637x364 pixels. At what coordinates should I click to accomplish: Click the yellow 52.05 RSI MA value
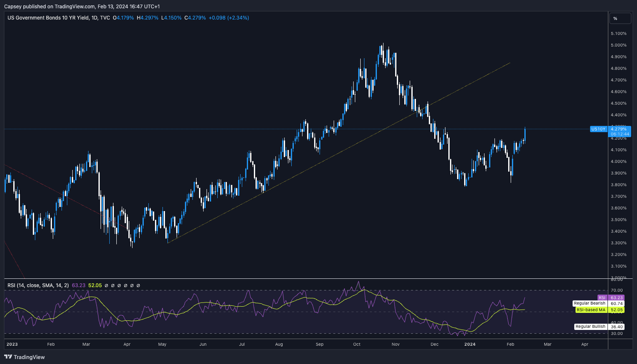(x=95, y=285)
